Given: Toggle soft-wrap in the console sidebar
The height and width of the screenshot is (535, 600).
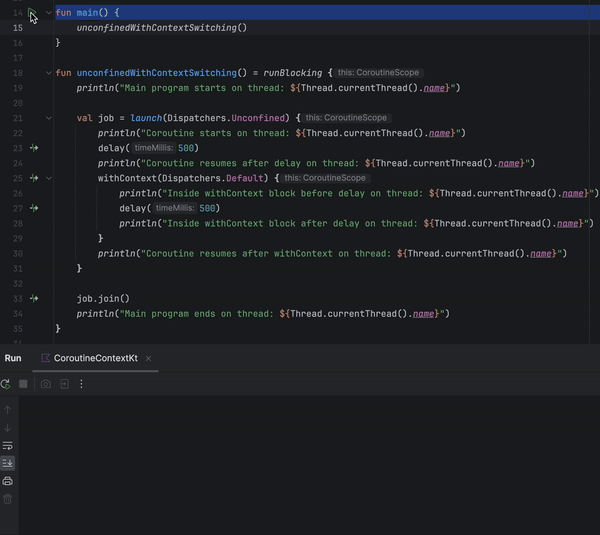Looking at the screenshot, I should click(x=8, y=445).
